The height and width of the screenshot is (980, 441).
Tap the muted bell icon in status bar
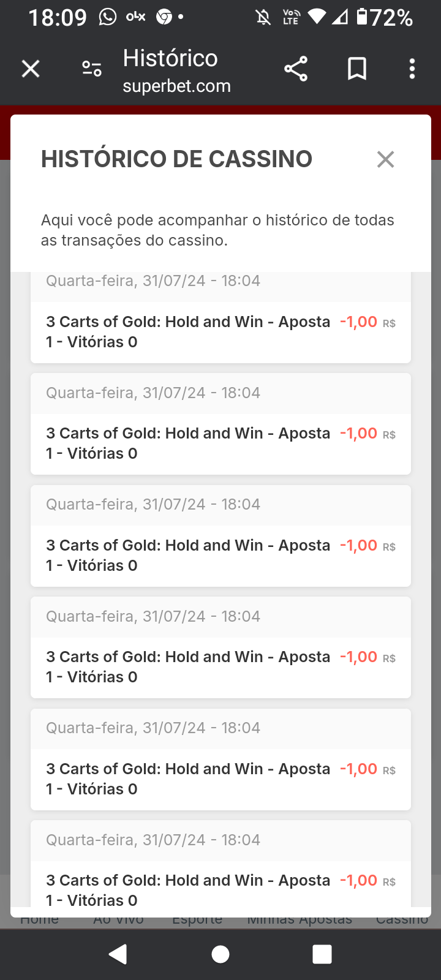click(x=263, y=17)
